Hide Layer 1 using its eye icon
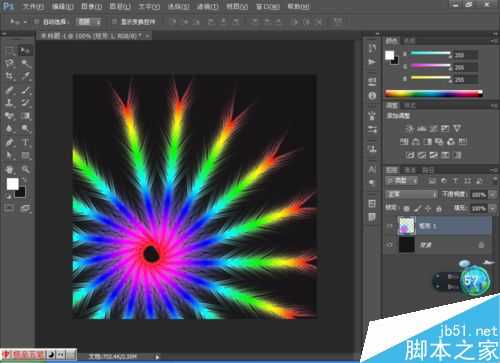500x363 pixels. (x=389, y=226)
